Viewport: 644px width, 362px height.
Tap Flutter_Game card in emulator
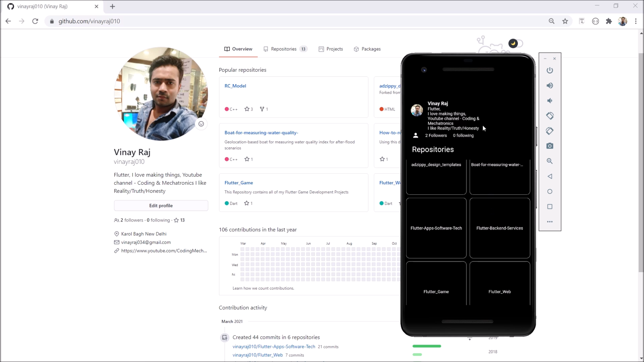pyautogui.click(x=436, y=284)
